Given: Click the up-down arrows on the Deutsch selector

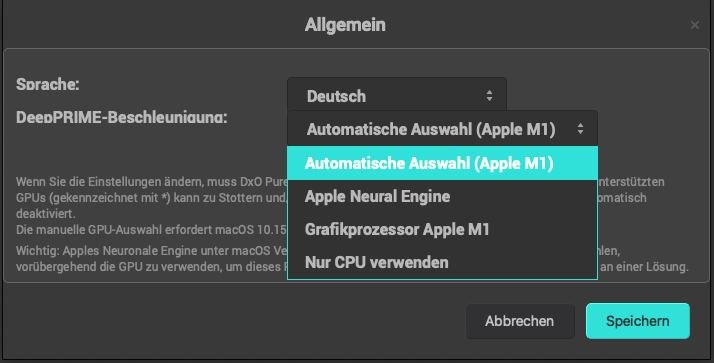Looking at the screenshot, I should tap(489, 95).
